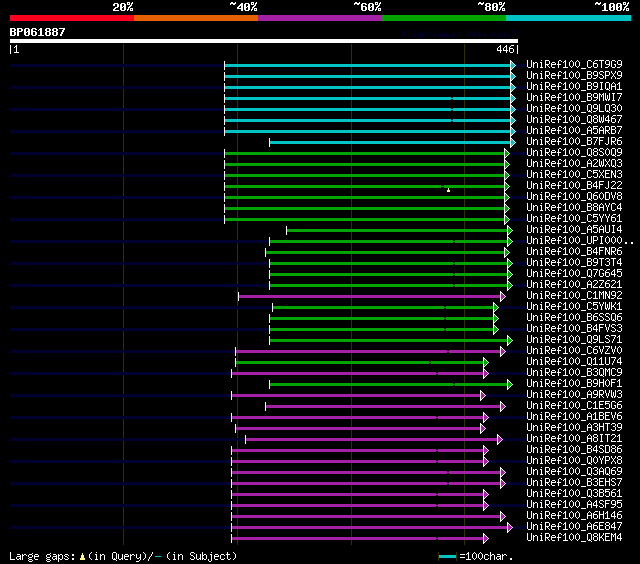Click the white BP061887 query length bar
Viewport: 640px width, 564px height.
pyautogui.click(x=264, y=41)
